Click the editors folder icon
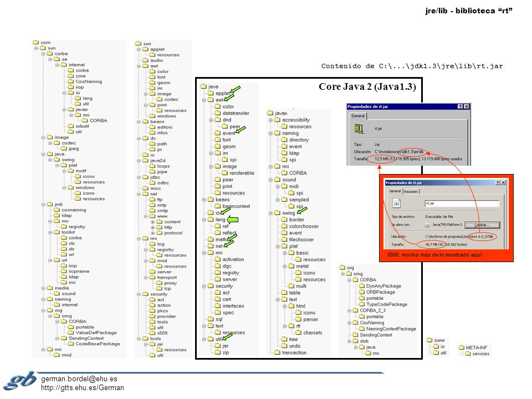 point(152,127)
